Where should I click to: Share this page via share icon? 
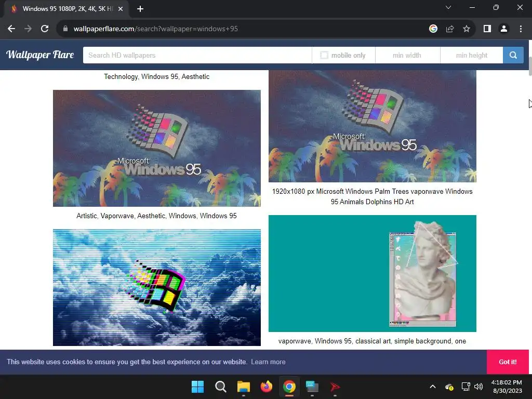click(x=450, y=29)
